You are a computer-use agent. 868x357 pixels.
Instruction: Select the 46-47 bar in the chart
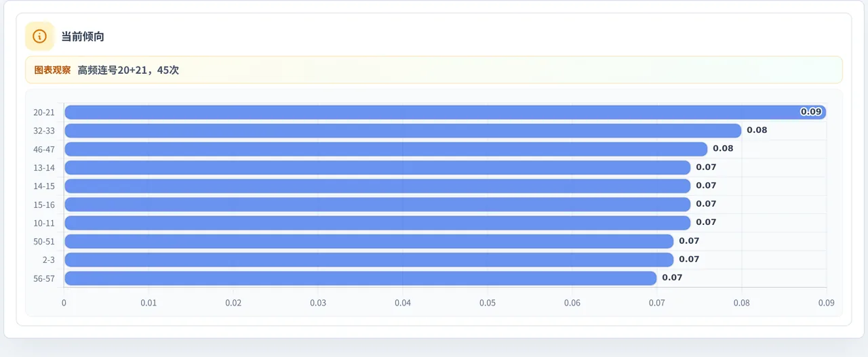(x=386, y=149)
